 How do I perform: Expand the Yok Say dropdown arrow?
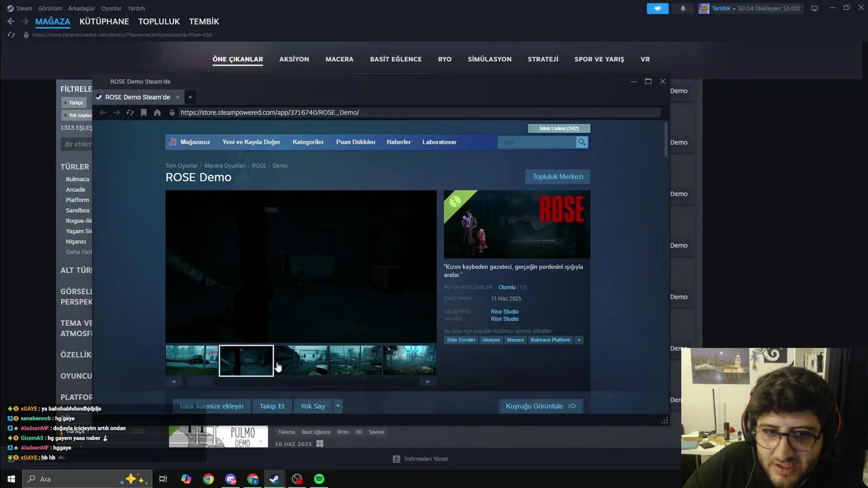(338, 406)
